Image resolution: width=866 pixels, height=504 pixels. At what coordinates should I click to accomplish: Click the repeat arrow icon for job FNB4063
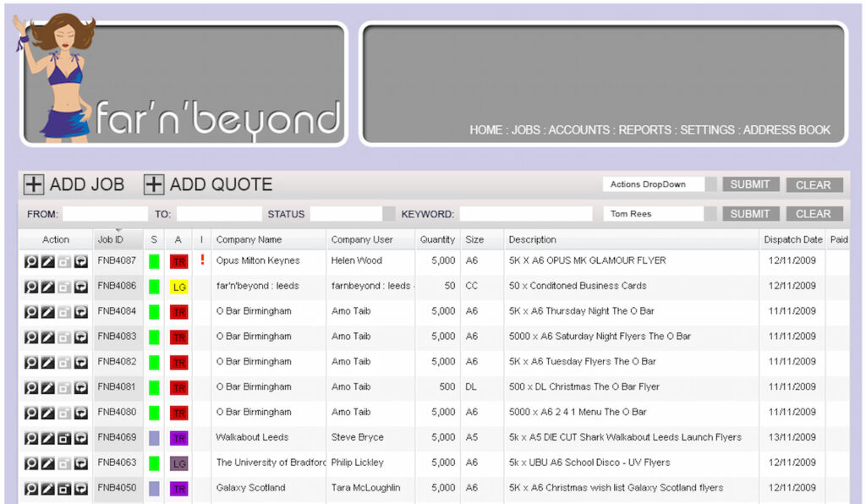pos(81,463)
